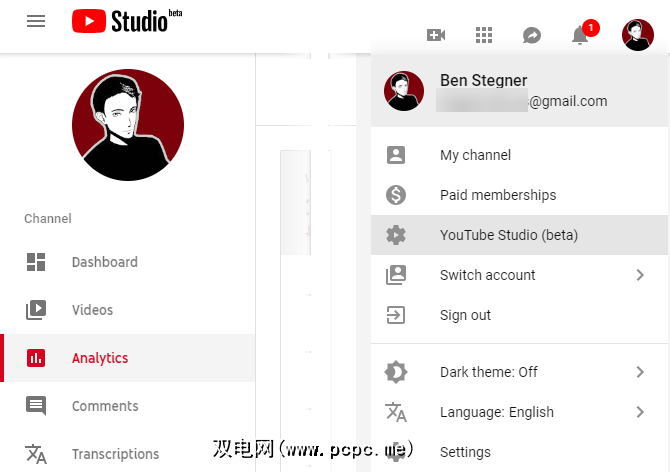Viewport: 670px width, 472px height.
Task: Click the Dark theme brightness icon
Action: [396, 372]
